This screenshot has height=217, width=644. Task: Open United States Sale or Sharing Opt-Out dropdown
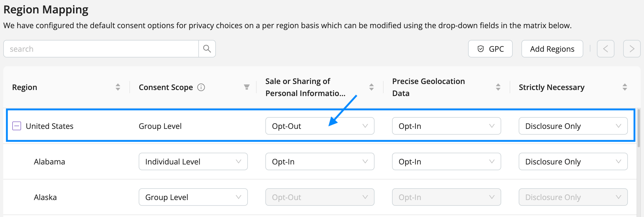pos(320,126)
